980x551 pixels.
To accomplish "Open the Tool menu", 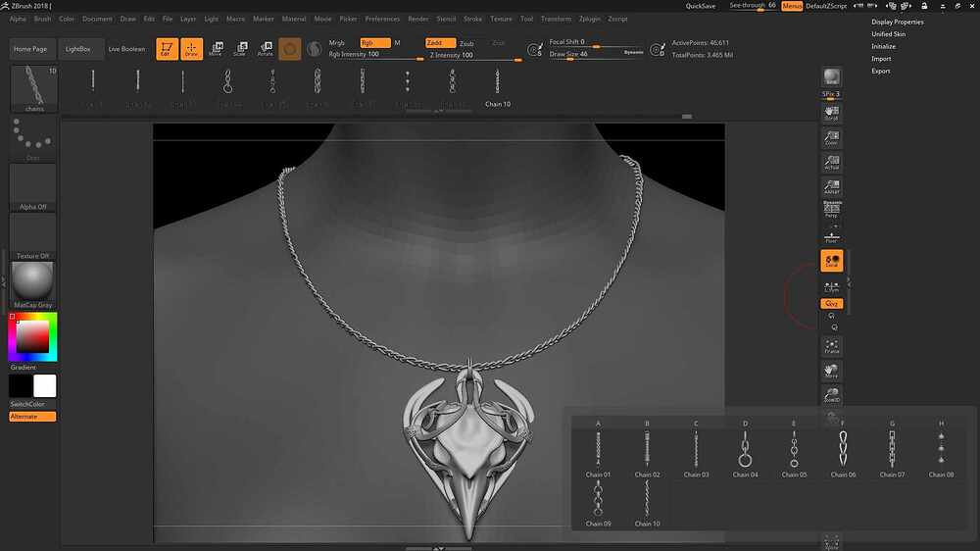I will [x=526, y=19].
